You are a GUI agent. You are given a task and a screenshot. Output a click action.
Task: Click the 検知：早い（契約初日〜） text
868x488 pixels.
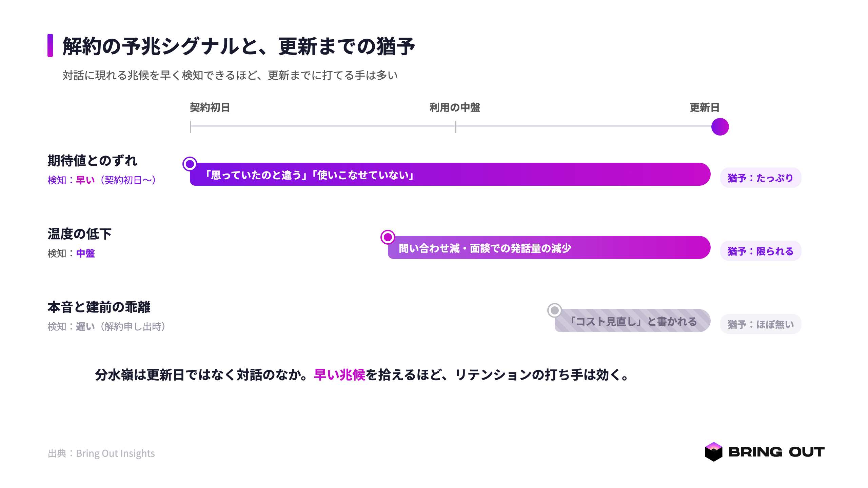[102, 180]
